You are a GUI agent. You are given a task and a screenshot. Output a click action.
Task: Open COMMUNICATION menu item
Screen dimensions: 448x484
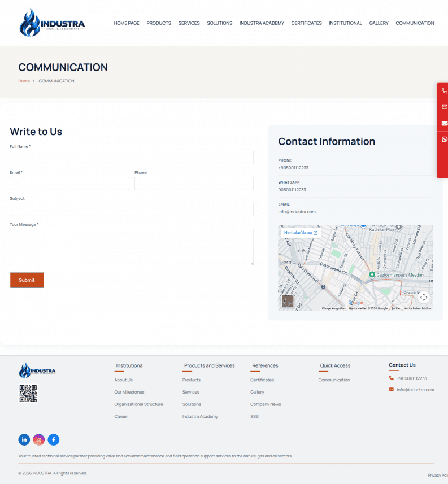coord(415,23)
